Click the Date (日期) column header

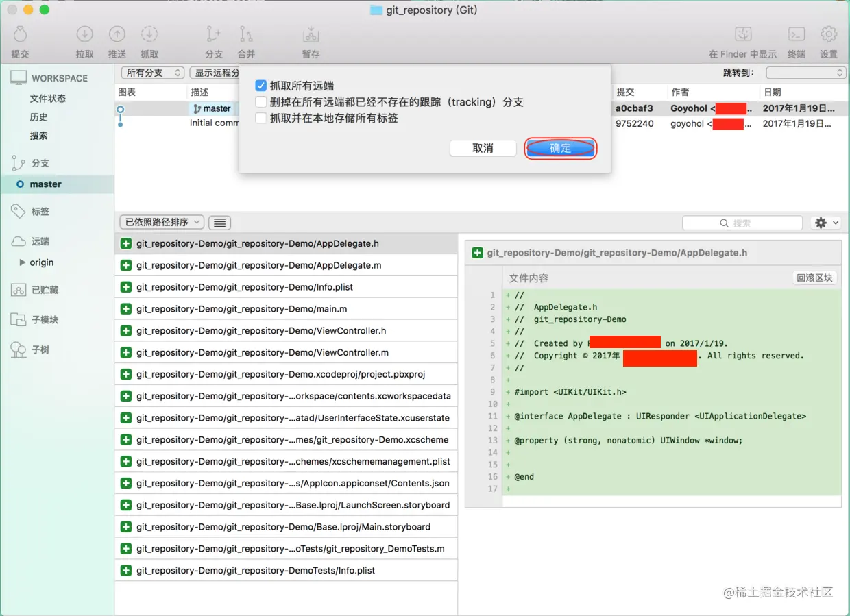(x=772, y=92)
